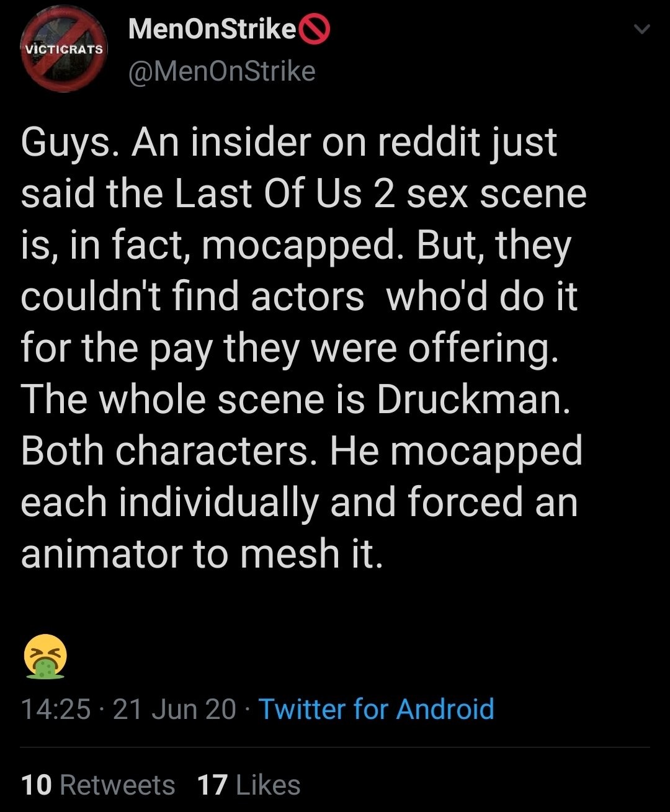Open the "Twitter for Android" source link
Image resolution: width=670 pixels, height=812 pixels.
click(376, 709)
